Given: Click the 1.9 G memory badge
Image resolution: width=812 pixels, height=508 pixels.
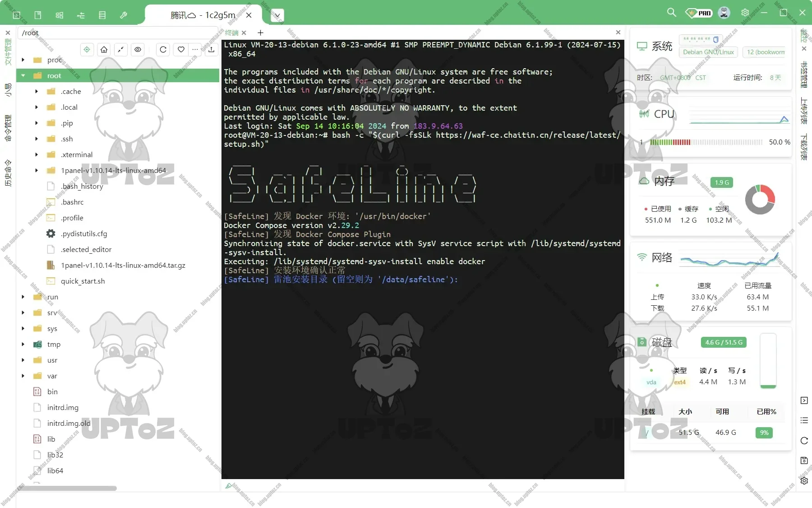Looking at the screenshot, I should coord(721,182).
